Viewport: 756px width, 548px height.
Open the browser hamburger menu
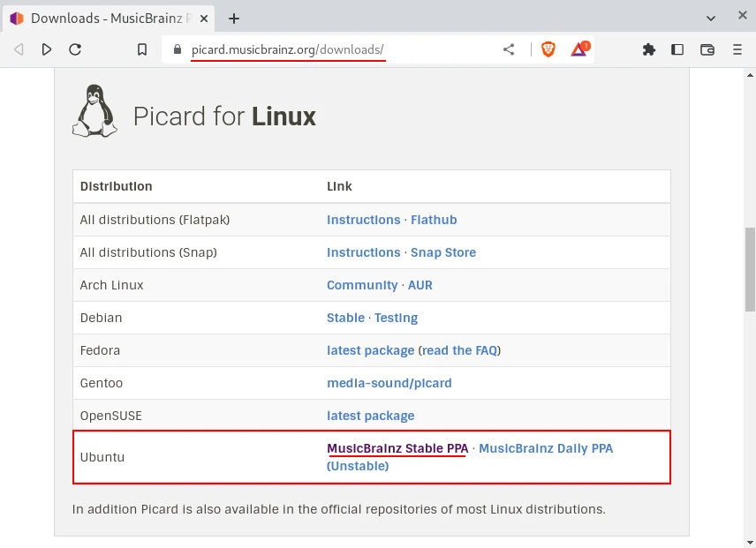737,50
